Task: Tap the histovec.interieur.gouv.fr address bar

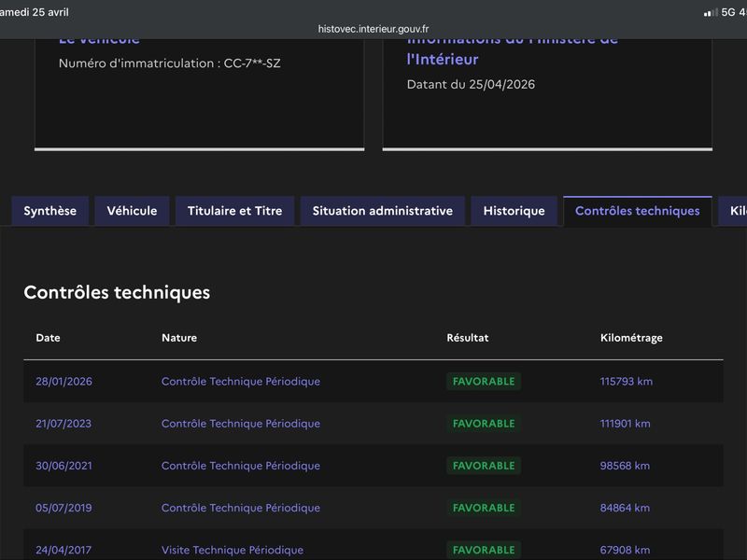Action: (373, 29)
